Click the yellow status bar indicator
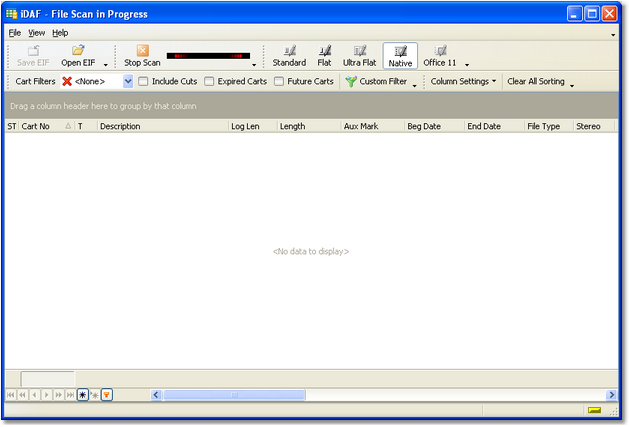Screen dimensions: 629x427 click(x=595, y=410)
